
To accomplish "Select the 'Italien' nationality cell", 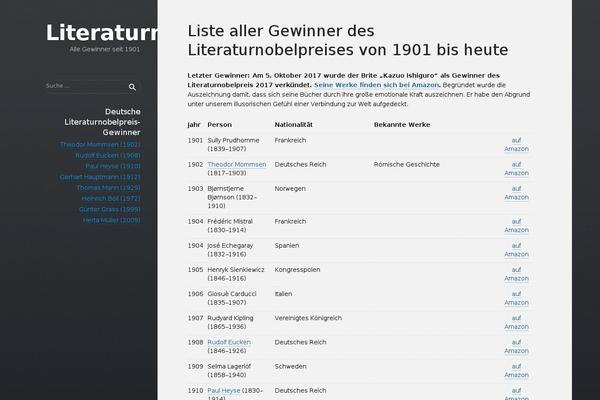I will click(283, 294).
